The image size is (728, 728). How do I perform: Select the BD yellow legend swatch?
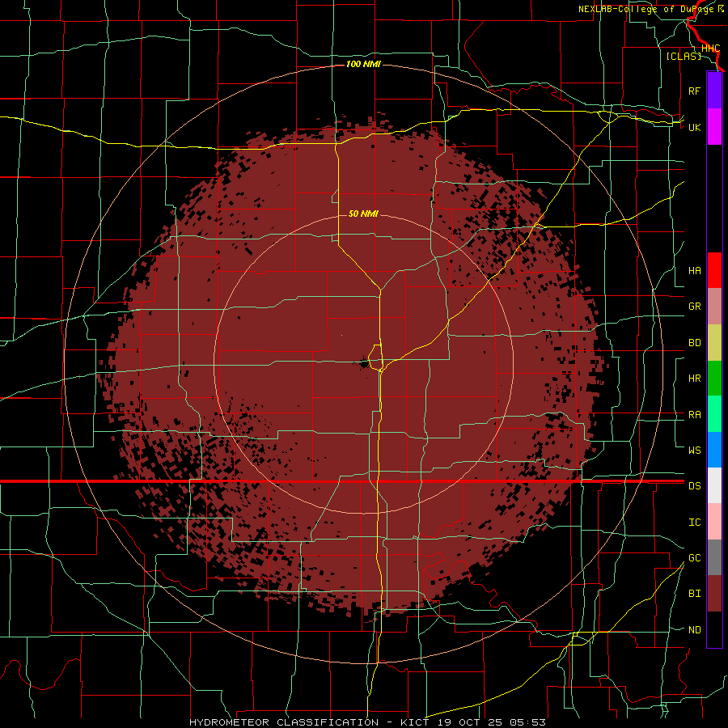coord(714,343)
